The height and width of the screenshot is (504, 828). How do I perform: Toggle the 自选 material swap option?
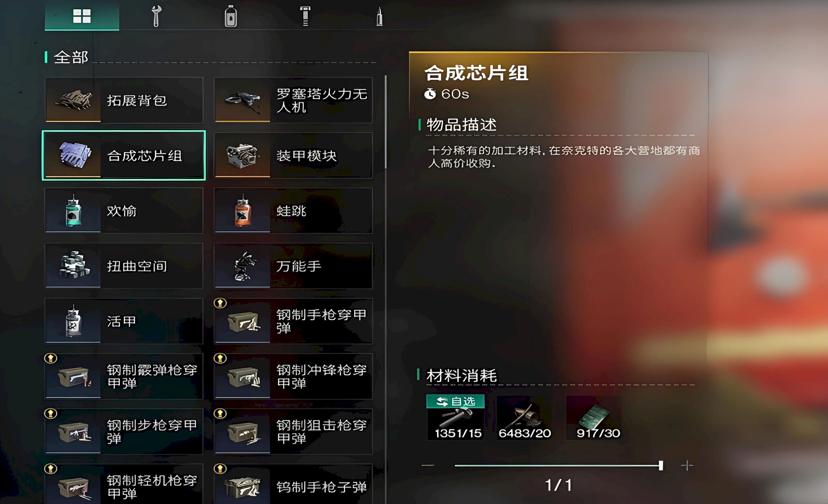tap(455, 401)
